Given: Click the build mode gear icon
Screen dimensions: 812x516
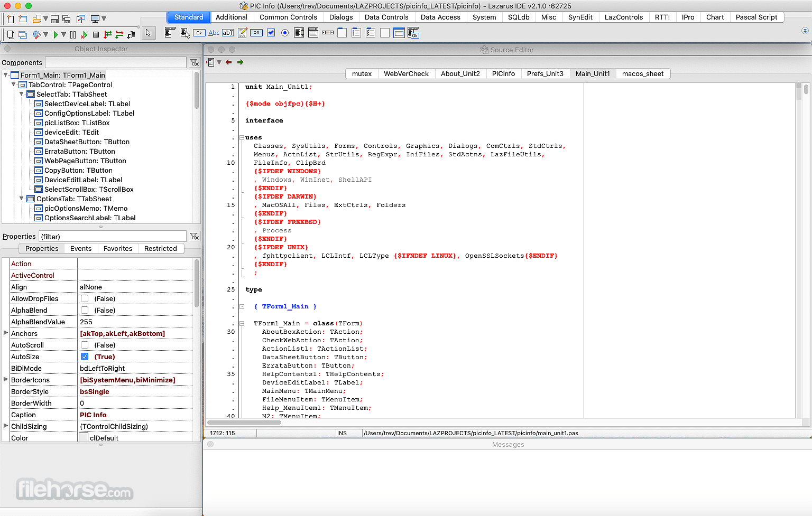Looking at the screenshot, I should tap(36, 35).
